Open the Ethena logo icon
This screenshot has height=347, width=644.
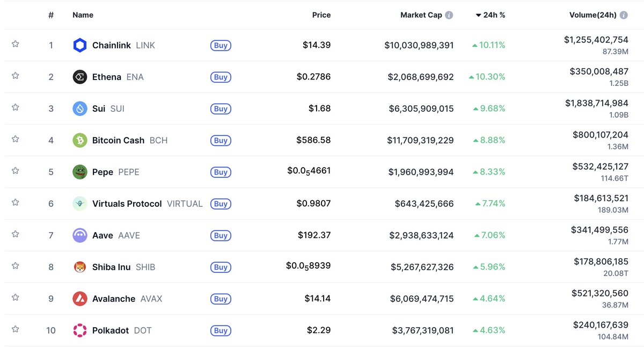click(x=79, y=77)
